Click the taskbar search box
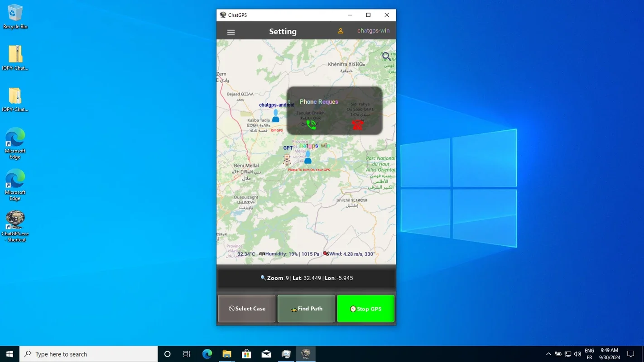Viewport: 644px width, 362px height. coord(89,354)
